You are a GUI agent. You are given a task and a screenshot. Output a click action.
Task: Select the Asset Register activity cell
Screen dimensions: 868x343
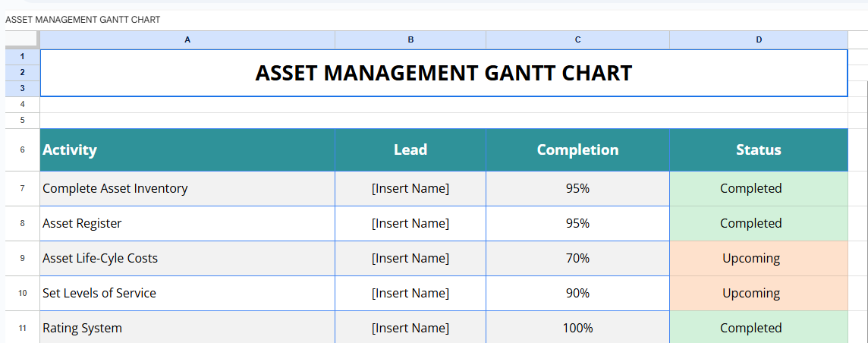pos(187,223)
